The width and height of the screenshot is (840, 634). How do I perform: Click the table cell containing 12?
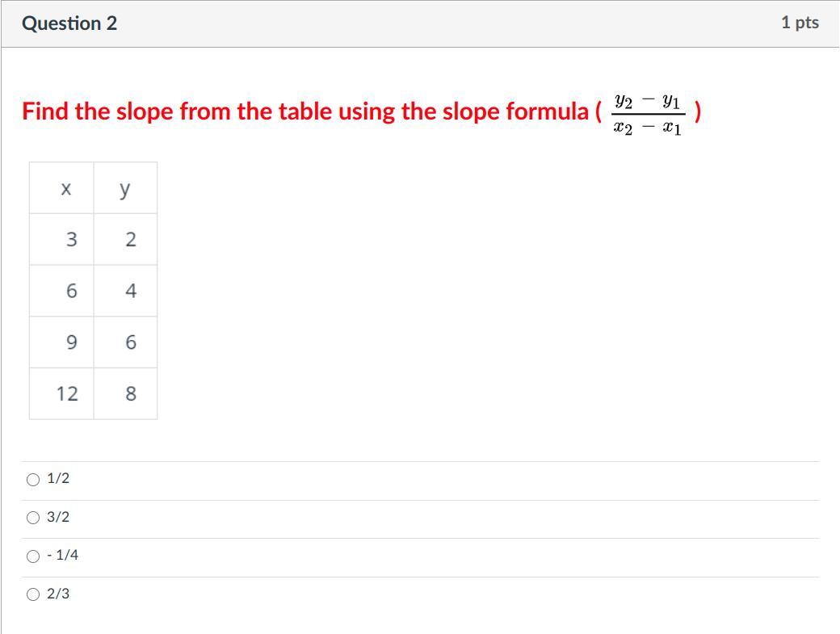click(67, 393)
